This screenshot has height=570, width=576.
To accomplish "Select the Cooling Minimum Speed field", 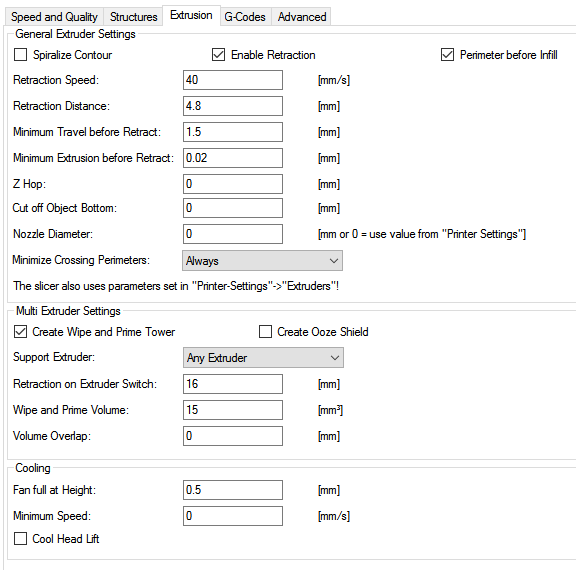I will point(233,516).
